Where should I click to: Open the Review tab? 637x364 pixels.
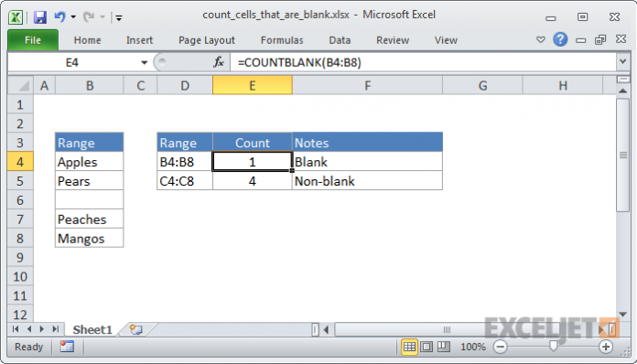click(393, 40)
